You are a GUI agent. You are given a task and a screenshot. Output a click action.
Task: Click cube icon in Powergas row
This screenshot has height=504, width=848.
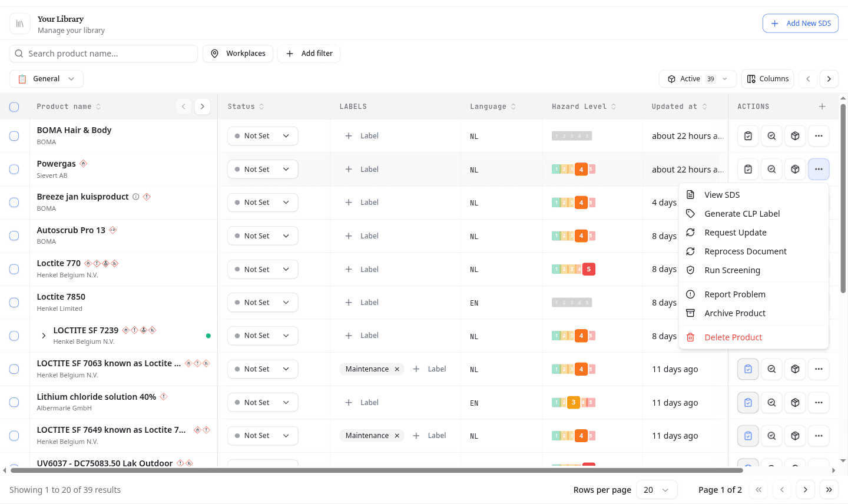pyautogui.click(x=795, y=170)
